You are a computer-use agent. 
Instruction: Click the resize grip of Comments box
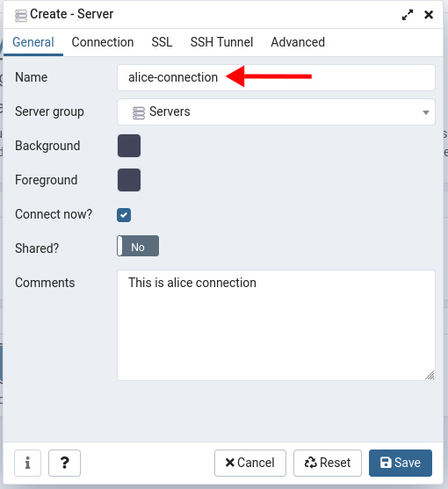430,375
